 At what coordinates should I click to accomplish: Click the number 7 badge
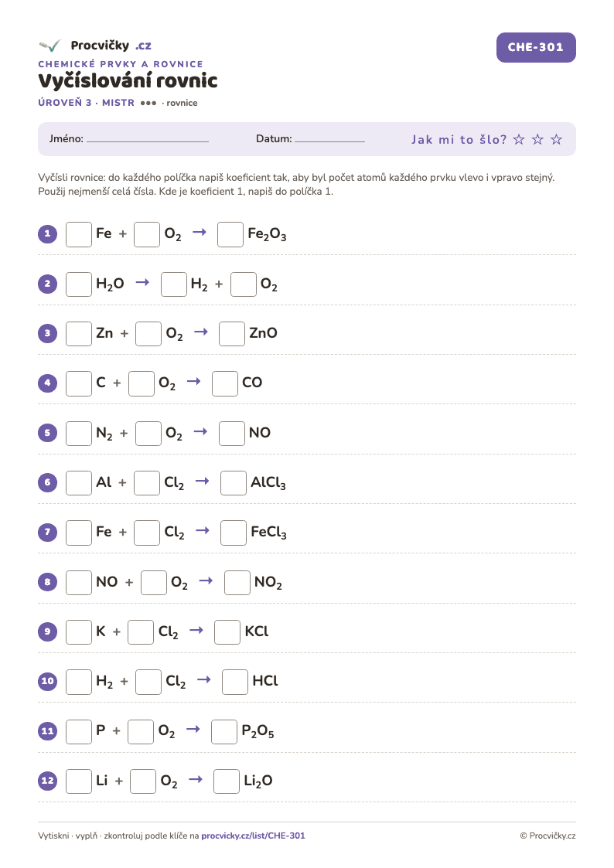click(x=48, y=532)
